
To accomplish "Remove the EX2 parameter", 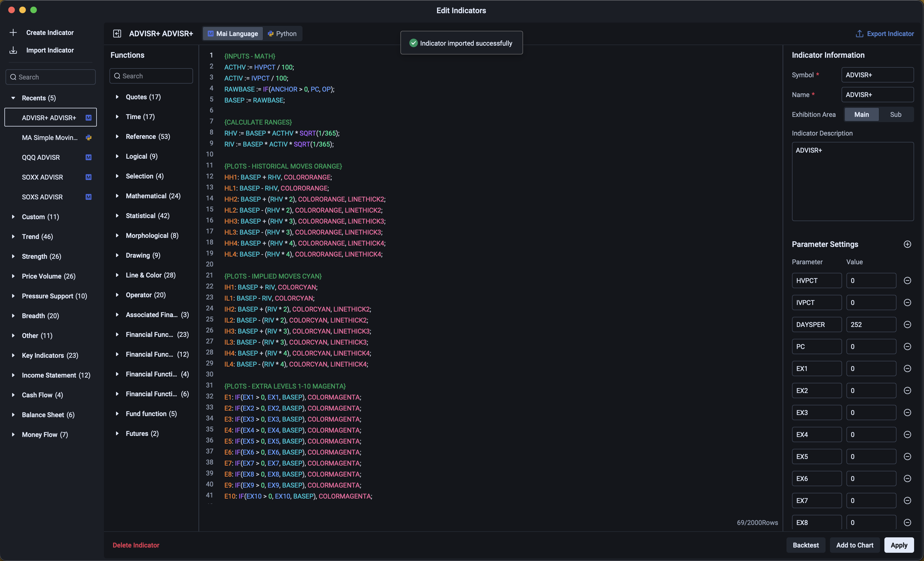I will click(907, 391).
